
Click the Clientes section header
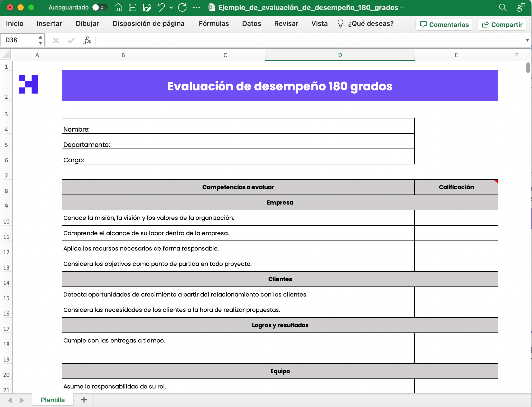[x=280, y=279]
